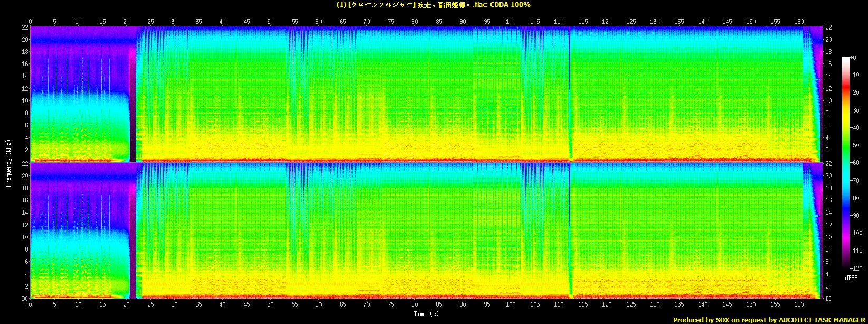This screenshot has height=324, width=868.
Task: Select the -120 mark on color scale
Action: (856, 269)
